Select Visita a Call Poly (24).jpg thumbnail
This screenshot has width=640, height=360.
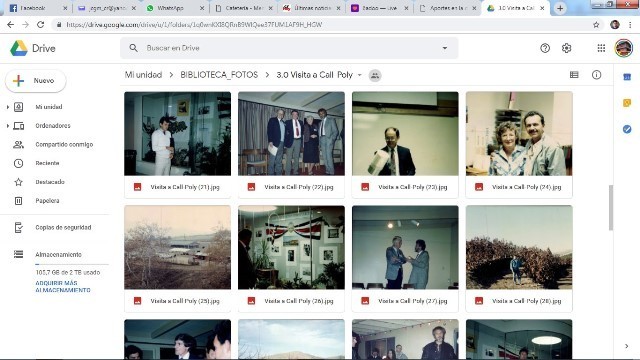tap(519, 134)
